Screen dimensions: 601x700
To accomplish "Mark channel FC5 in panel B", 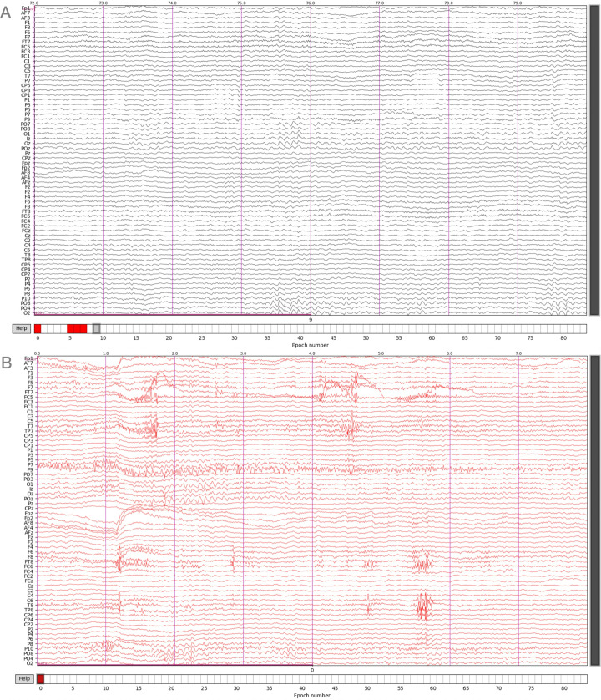I will click(x=28, y=398).
